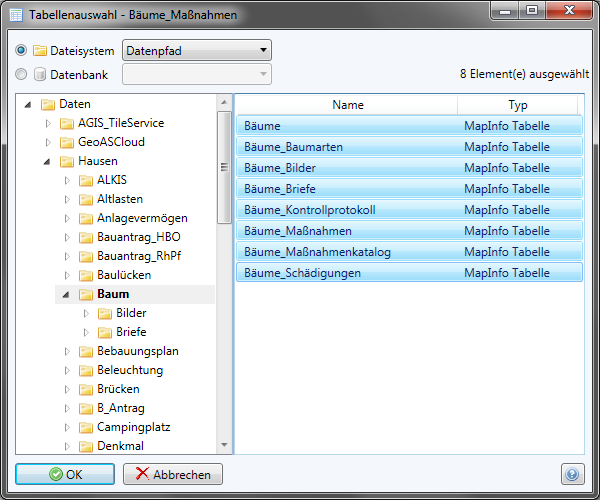The height and width of the screenshot is (500, 600).
Task: Select the Dateisystem radio button
Action: pos(21,50)
